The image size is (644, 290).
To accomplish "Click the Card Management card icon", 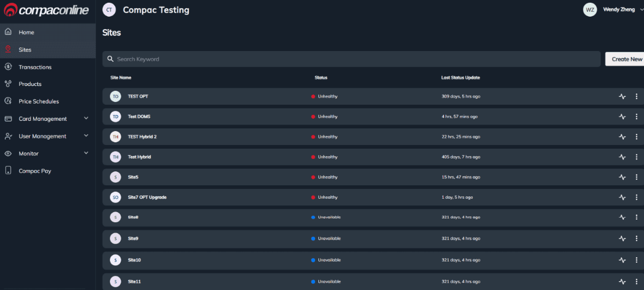I will [x=8, y=119].
